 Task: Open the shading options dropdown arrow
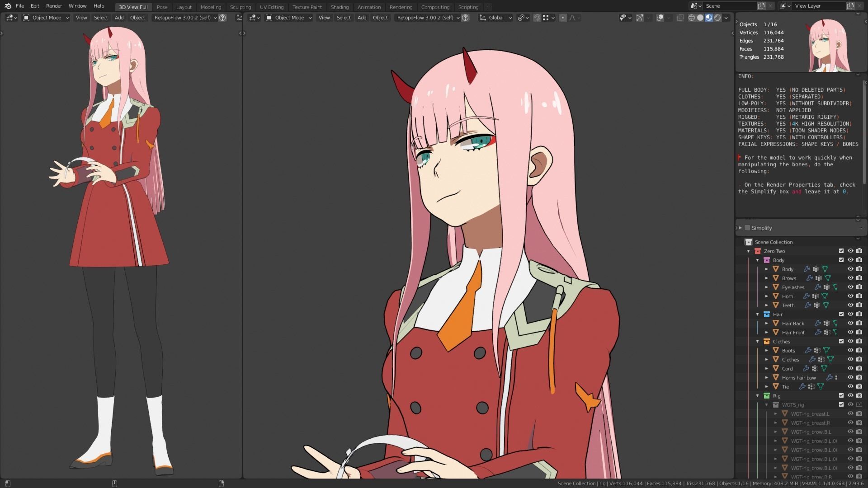pyautogui.click(x=726, y=18)
